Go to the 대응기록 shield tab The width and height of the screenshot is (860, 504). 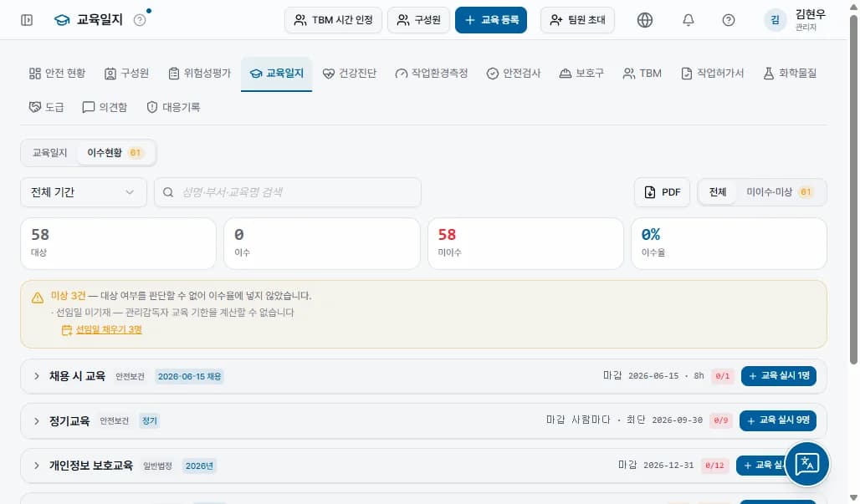[x=173, y=107]
